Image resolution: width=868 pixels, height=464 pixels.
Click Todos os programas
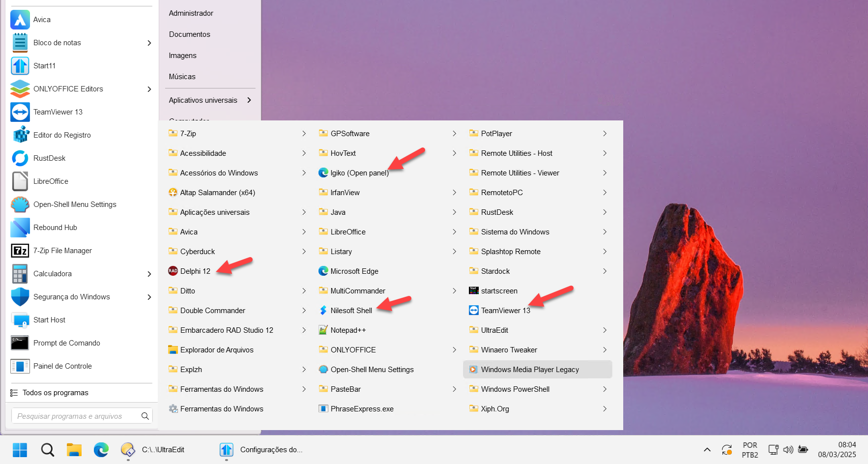click(56, 393)
